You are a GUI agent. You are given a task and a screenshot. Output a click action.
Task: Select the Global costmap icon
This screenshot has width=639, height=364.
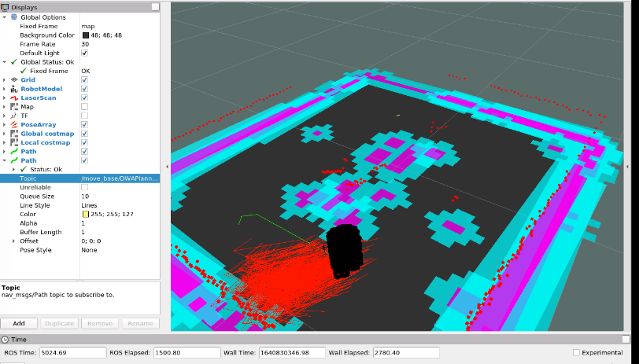tap(14, 134)
